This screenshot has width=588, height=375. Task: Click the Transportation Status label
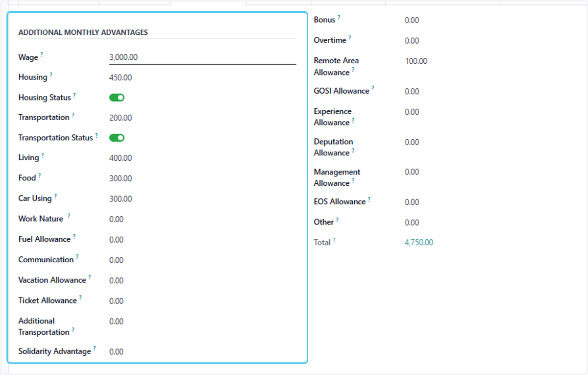(x=55, y=138)
